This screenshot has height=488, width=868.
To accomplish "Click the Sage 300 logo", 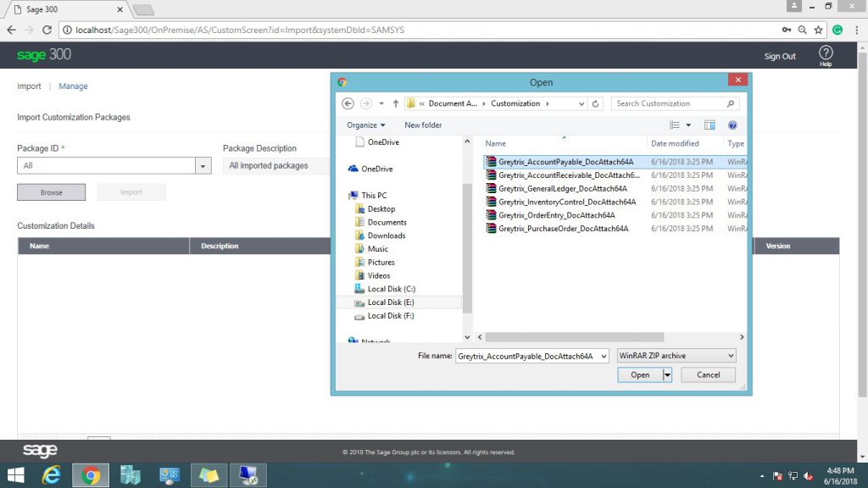I will click(x=44, y=55).
